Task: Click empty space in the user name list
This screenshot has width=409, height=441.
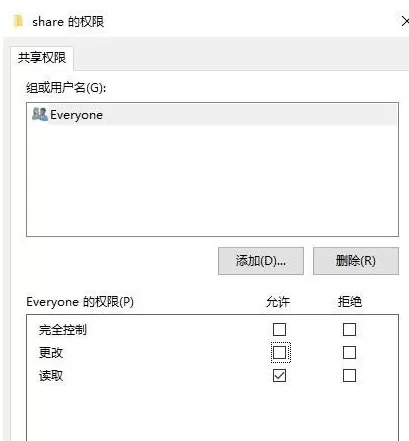Action: click(212, 180)
